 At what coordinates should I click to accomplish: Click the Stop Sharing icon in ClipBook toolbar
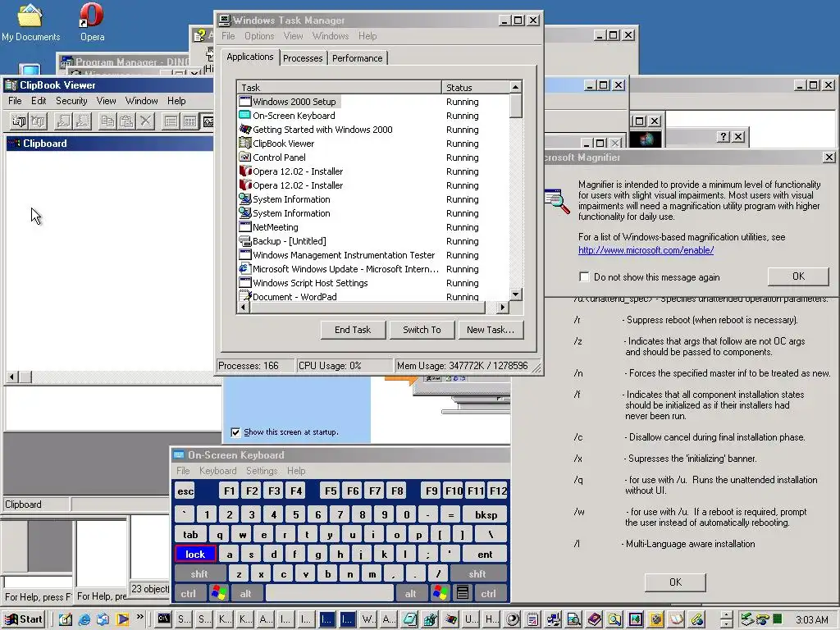tap(82, 121)
